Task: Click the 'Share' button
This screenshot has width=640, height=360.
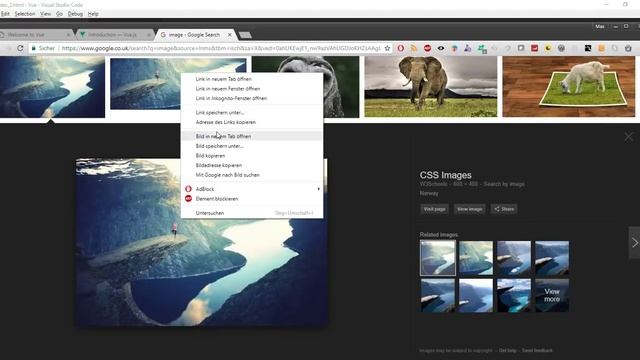Action: tap(504, 209)
